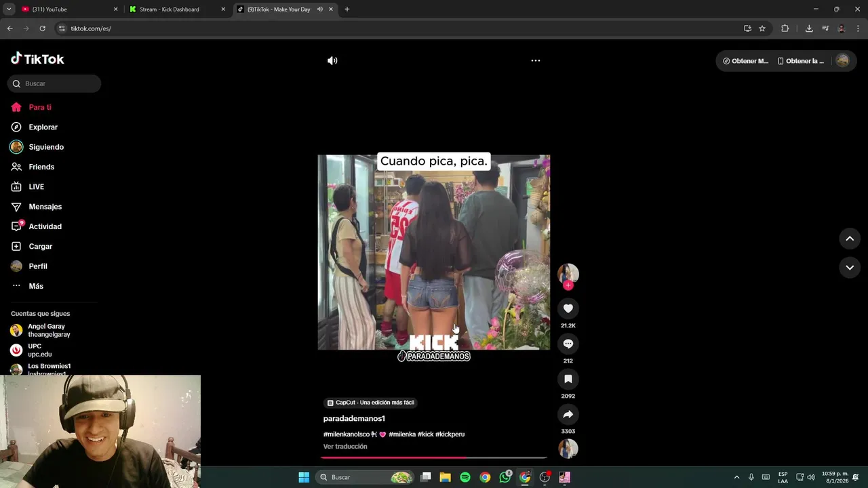The image size is (868, 488).
Task: Open the sound disc below share count
Action: 568,449
